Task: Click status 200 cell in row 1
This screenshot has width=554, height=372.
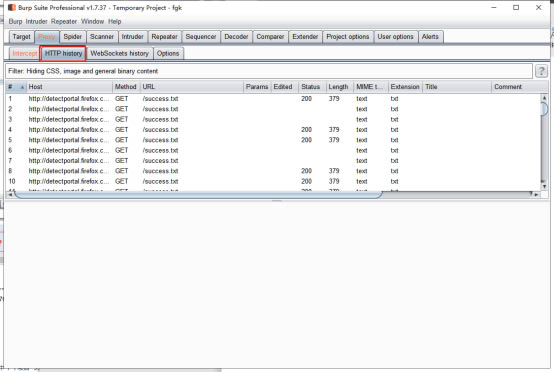Action: [306, 99]
